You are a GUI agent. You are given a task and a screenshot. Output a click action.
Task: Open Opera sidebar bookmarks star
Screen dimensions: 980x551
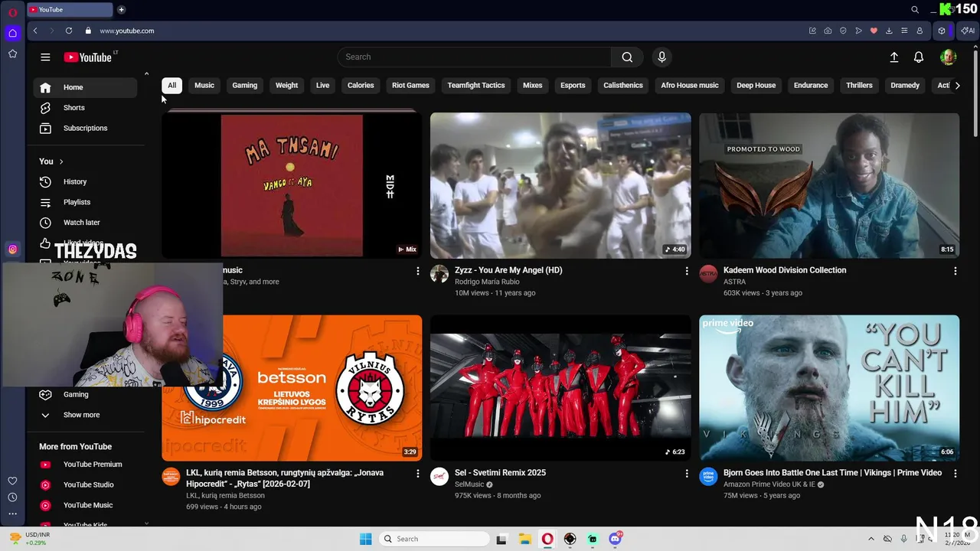(12, 54)
